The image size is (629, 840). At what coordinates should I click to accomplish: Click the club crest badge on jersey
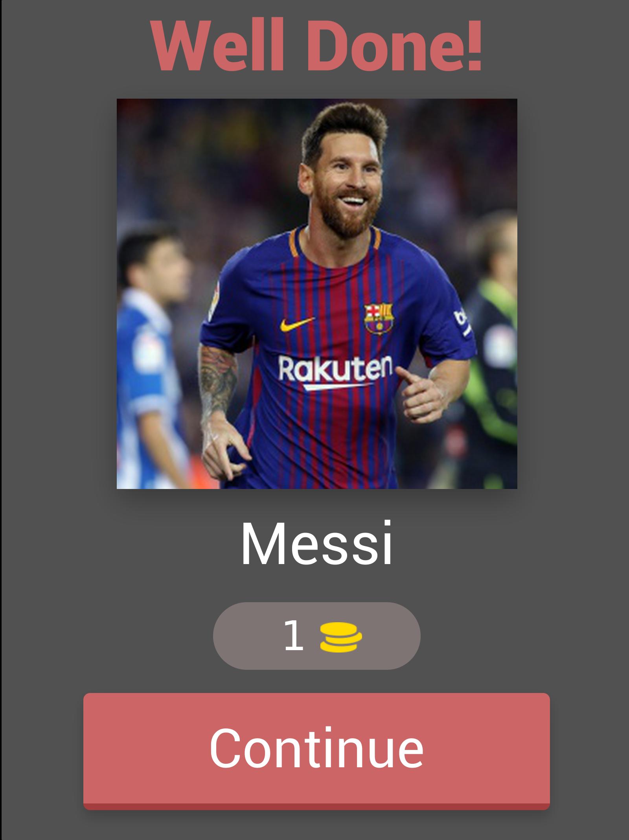point(379,318)
